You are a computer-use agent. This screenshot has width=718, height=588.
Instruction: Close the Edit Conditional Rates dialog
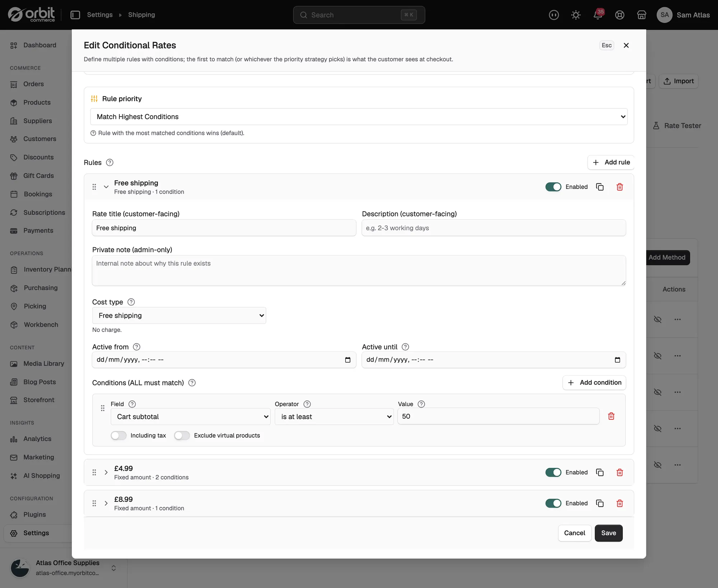626,46
